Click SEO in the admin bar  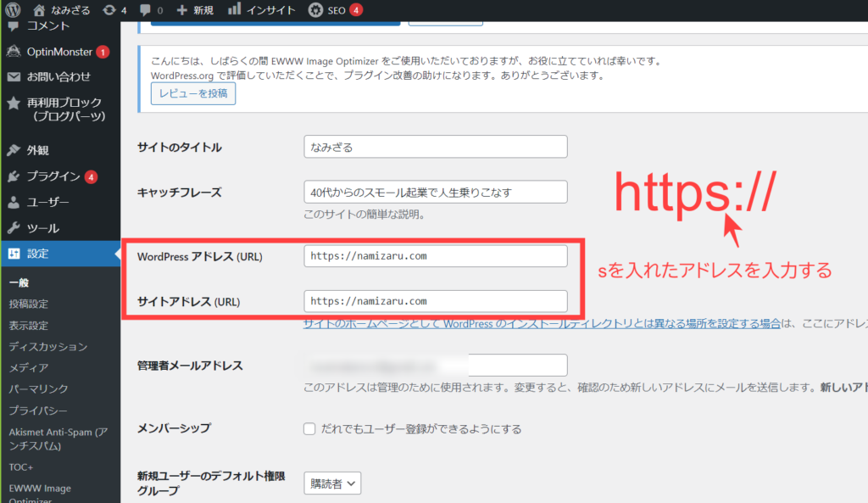click(336, 10)
